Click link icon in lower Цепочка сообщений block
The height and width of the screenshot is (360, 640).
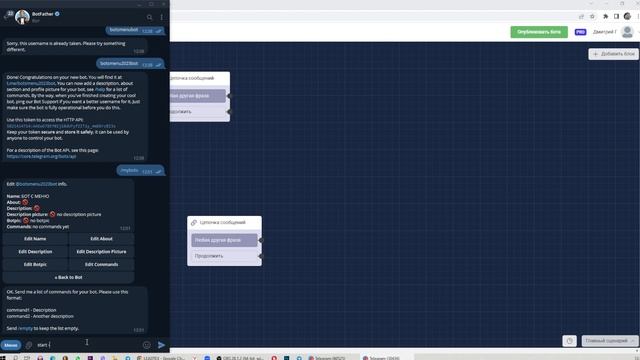point(194,222)
